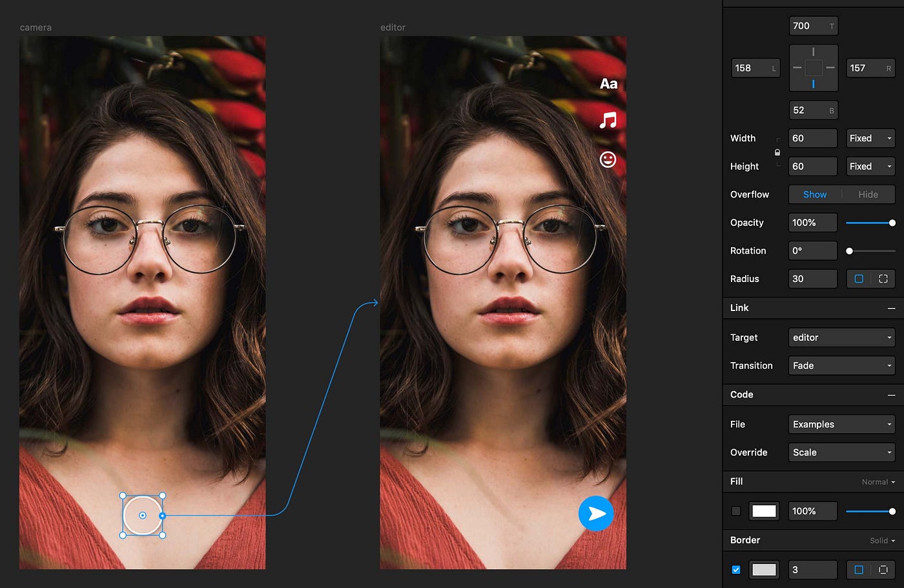Select per-corner radius icon beside Radius
This screenshot has height=588, width=904.
point(883,279)
